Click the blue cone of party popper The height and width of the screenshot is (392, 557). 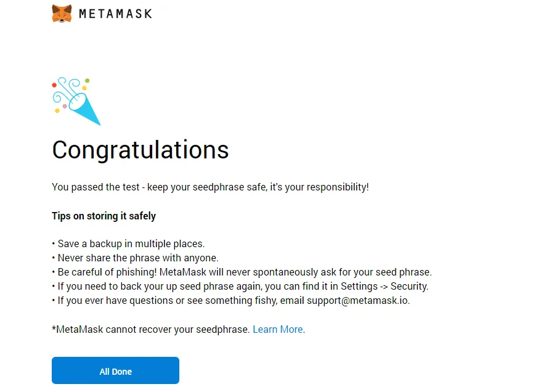coord(86,110)
